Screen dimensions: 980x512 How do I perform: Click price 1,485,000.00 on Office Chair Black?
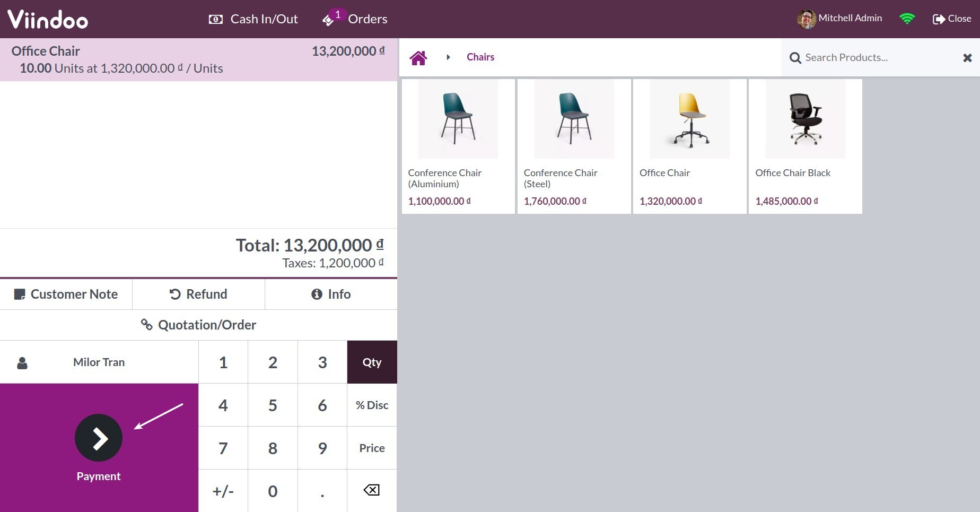coord(786,201)
